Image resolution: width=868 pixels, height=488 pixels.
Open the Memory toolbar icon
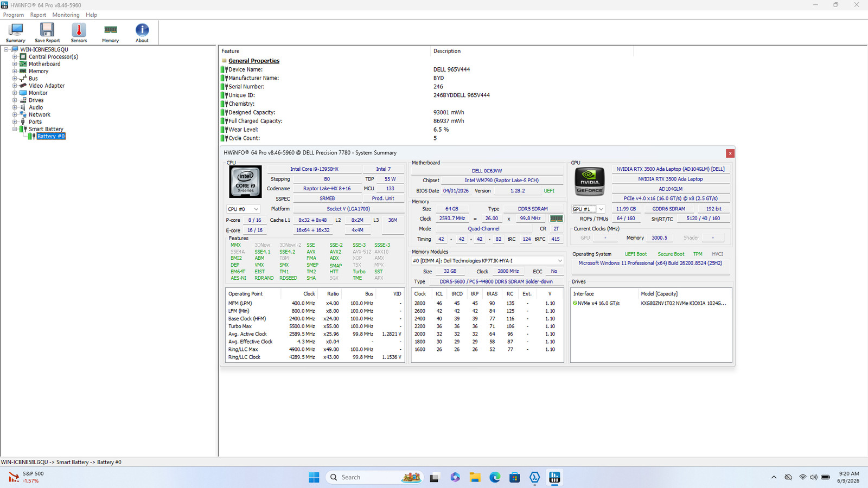tap(111, 33)
